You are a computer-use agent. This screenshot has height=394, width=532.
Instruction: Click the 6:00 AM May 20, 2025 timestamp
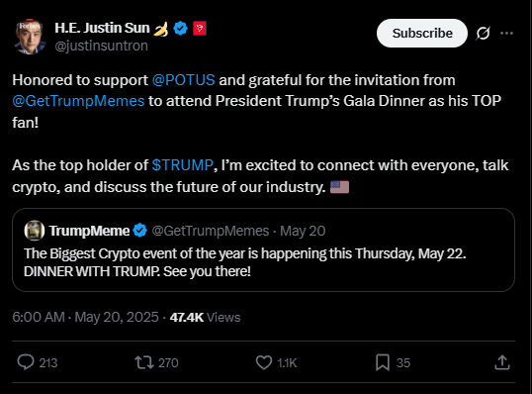tap(85, 317)
